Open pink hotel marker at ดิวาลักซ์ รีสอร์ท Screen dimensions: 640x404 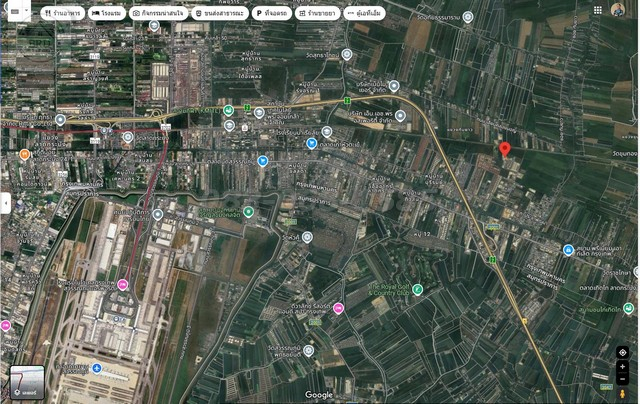tap(338, 308)
